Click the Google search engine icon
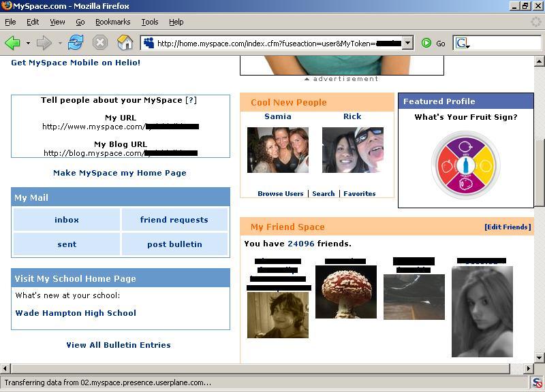 coord(463,43)
